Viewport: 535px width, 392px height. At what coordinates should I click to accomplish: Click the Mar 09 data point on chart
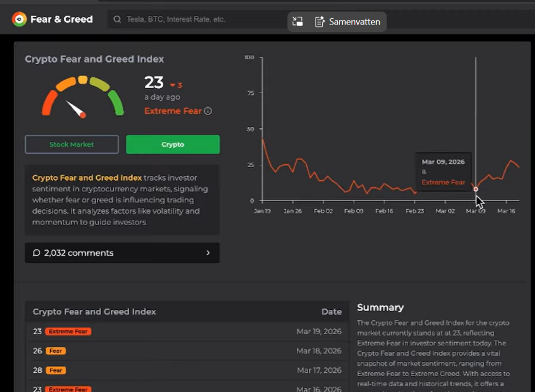pyautogui.click(x=475, y=189)
